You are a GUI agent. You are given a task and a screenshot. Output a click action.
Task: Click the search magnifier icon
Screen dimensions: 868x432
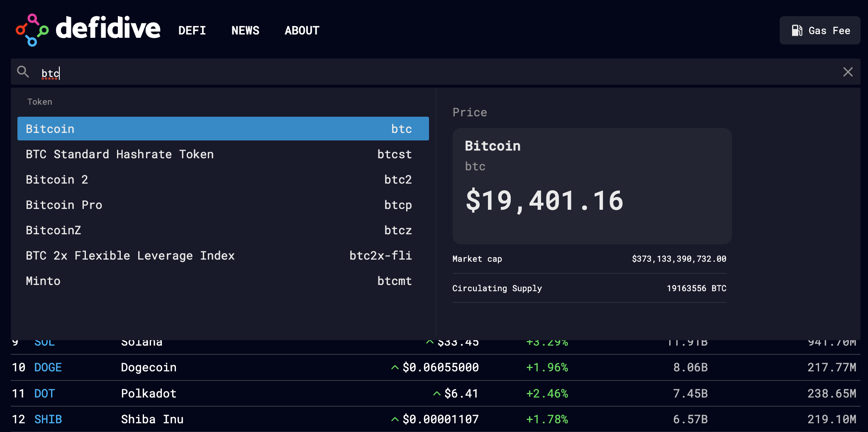point(23,72)
